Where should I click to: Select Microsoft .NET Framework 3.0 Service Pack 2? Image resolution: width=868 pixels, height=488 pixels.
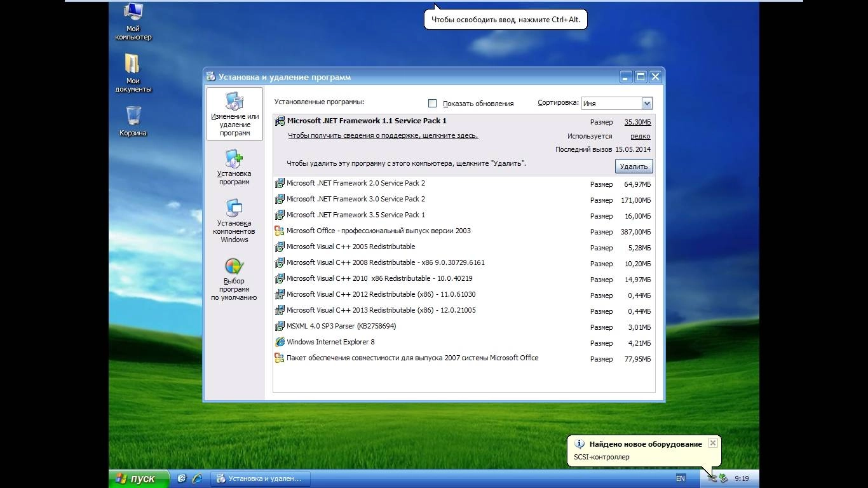pyautogui.click(x=464, y=200)
